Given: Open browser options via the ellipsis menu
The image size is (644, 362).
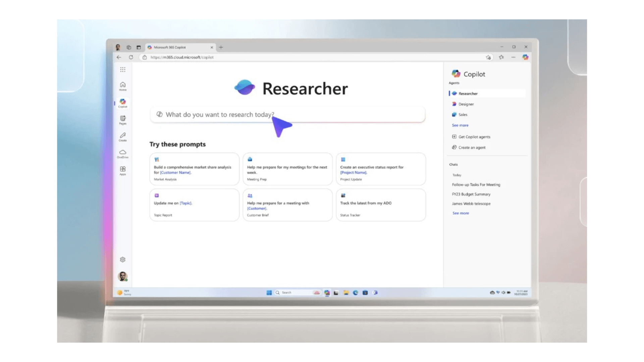Looking at the screenshot, I should click(x=514, y=57).
